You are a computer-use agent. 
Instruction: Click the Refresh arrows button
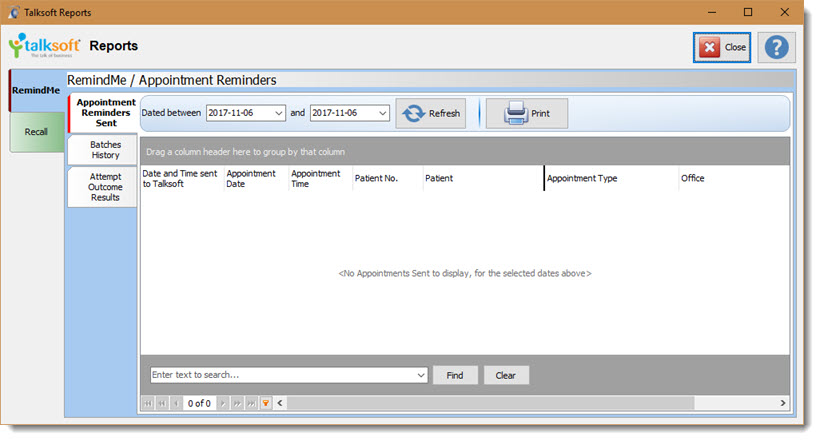pos(431,113)
